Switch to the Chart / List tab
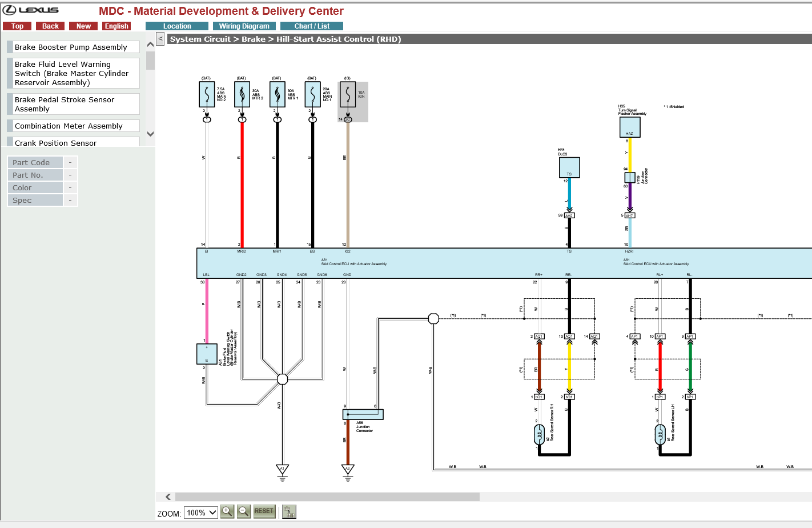This screenshot has width=812, height=528. (x=312, y=26)
